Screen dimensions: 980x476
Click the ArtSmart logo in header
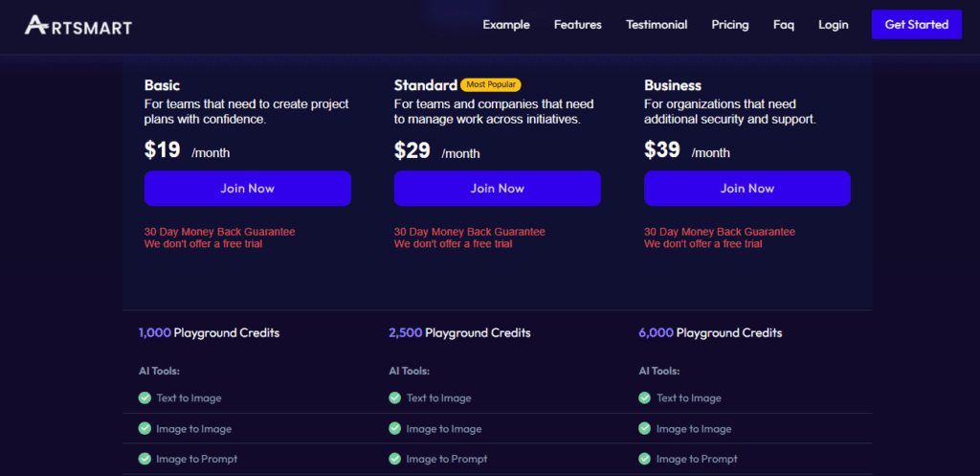[x=78, y=25]
